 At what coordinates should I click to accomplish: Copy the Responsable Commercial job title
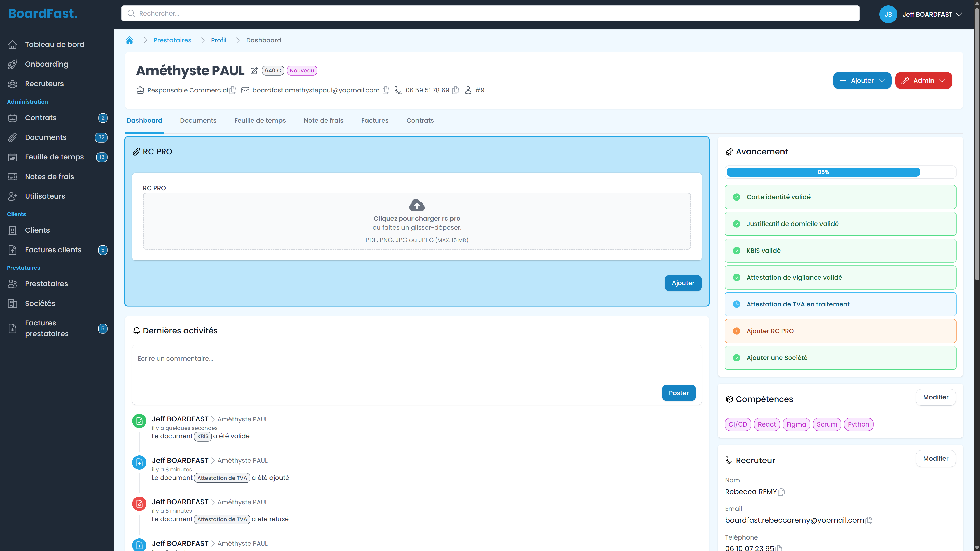[233, 90]
